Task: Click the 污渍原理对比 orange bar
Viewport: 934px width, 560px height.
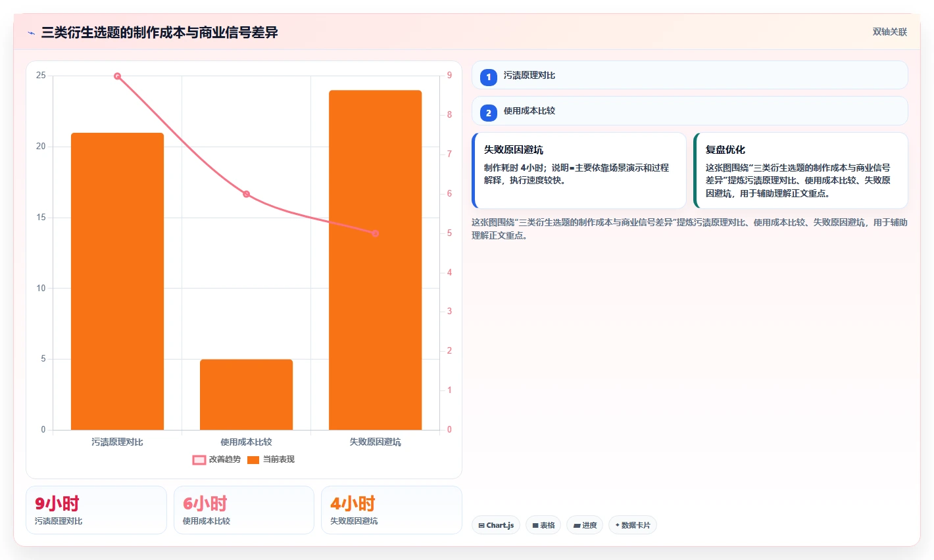Action: click(117, 281)
